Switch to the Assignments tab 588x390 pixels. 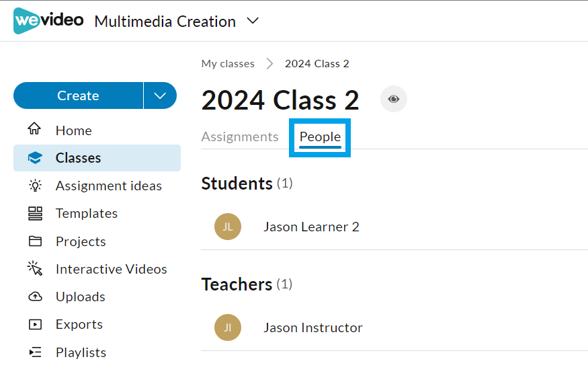(240, 136)
